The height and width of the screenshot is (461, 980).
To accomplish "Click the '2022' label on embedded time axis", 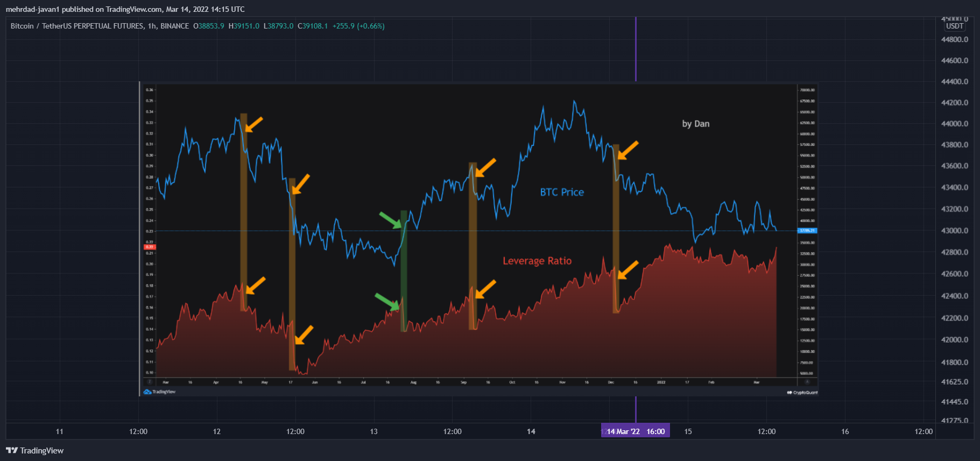I will click(x=661, y=382).
